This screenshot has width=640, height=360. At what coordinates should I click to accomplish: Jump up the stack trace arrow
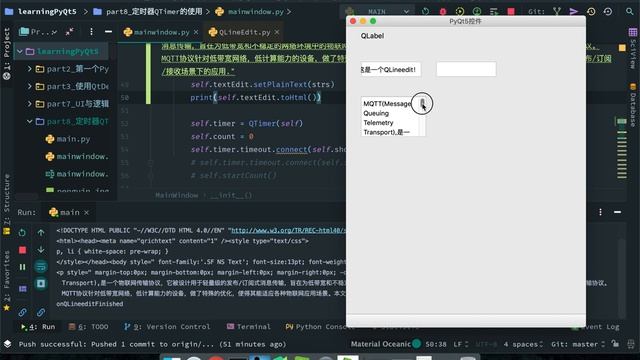[41, 233]
